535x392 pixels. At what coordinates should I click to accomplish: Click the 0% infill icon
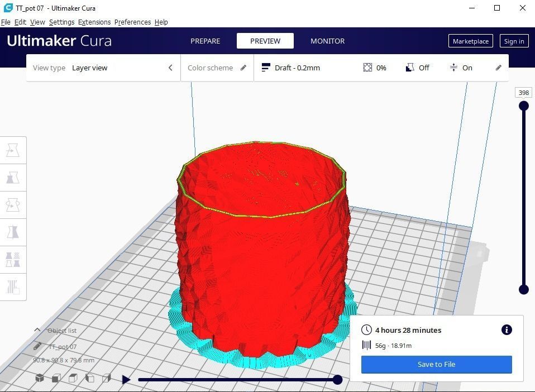tap(367, 68)
